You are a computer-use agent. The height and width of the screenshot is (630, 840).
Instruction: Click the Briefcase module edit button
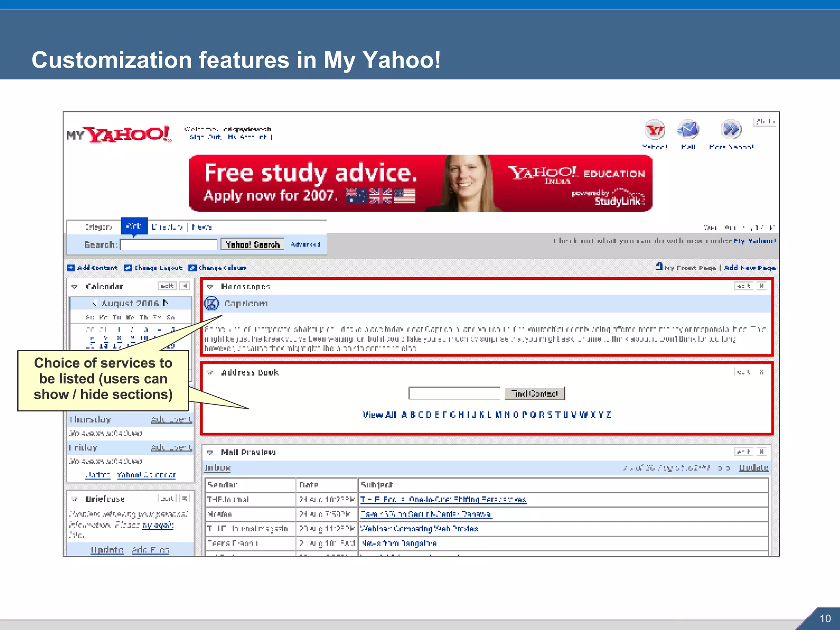[x=167, y=498]
